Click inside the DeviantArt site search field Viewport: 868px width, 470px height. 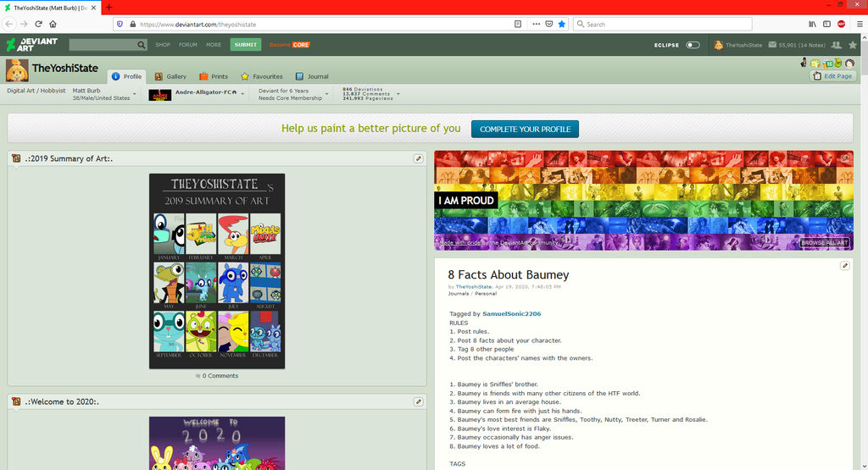(103, 45)
